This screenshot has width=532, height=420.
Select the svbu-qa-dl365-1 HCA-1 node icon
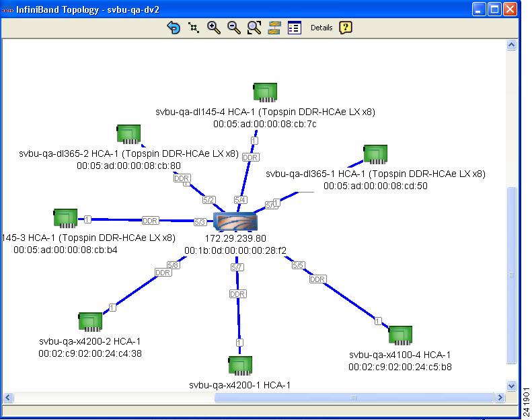(x=375, y=154)
